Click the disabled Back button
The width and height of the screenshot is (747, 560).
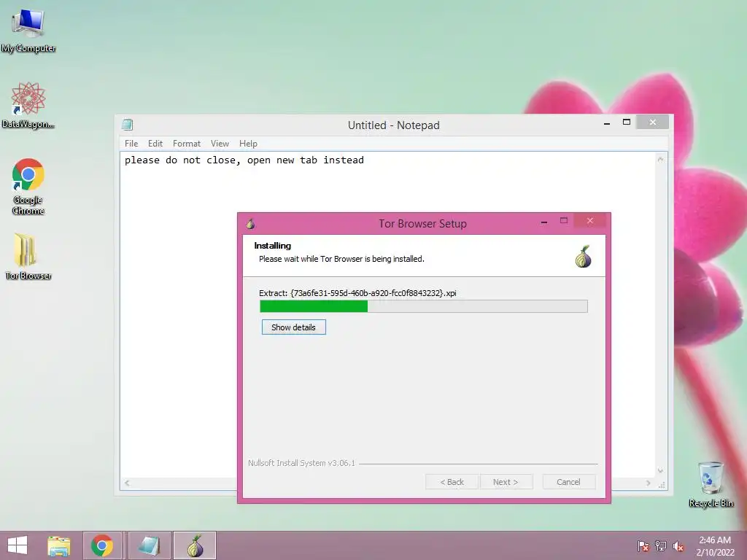pyautogui.click(x=452, y=482)
